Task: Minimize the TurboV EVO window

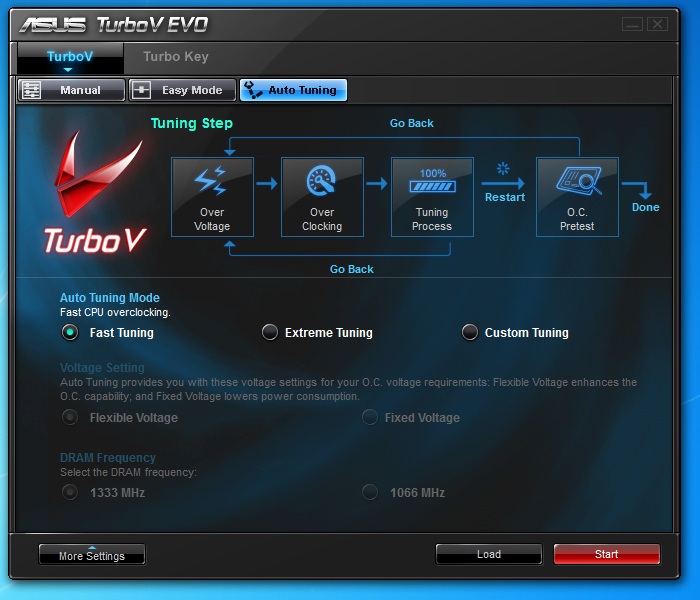Action: [x=632, y=24]
